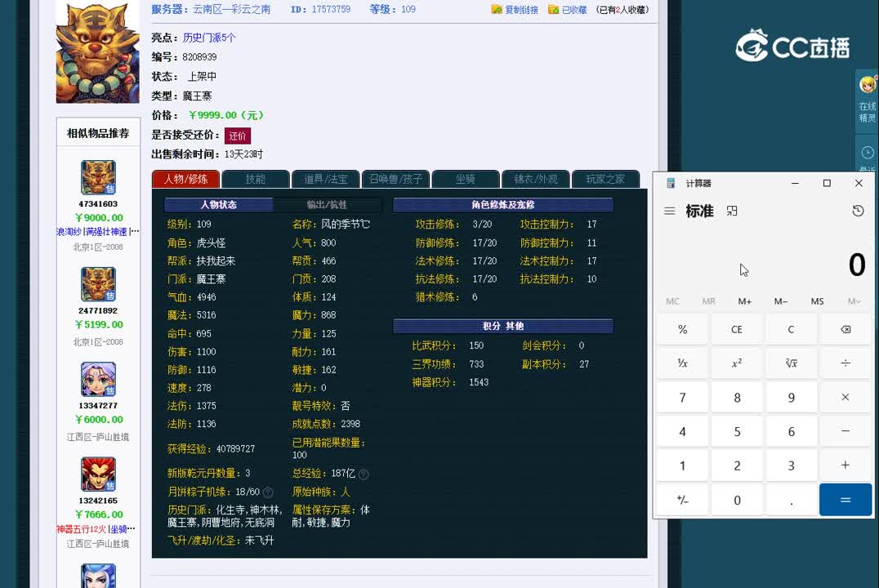Click the 神器五行12火 tag link

(82, 528)
